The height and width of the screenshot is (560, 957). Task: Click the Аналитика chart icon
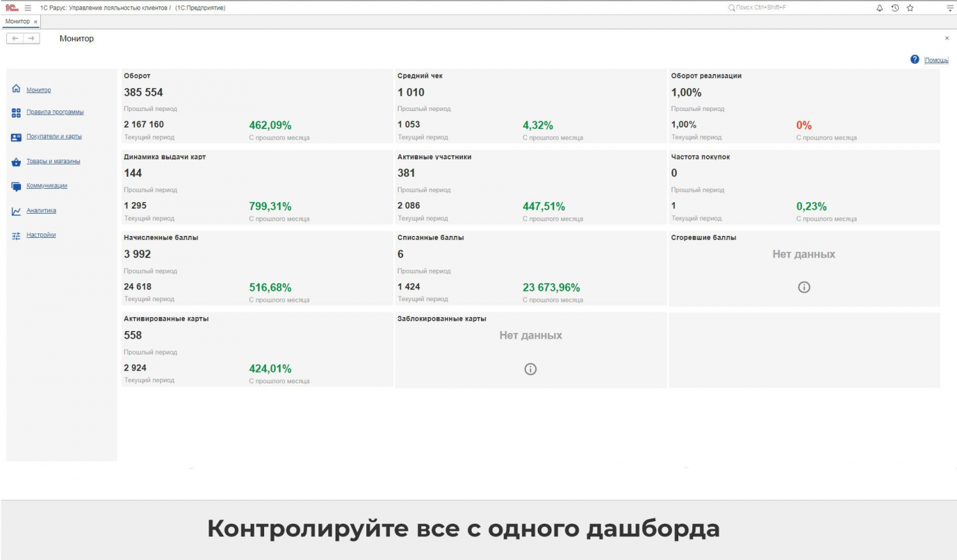[x=16, y=211]
